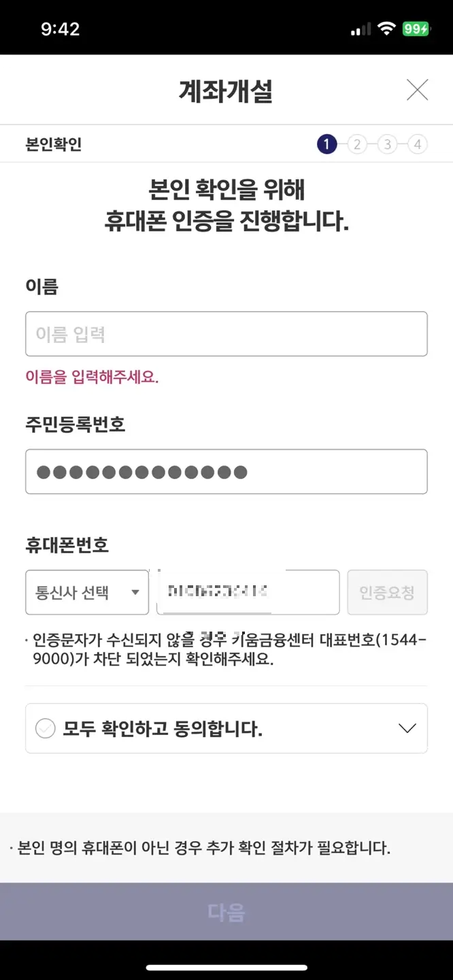Open the 통신사 선택 carrier dropdown
The height and width of the screenshot is (980, 453).
(x=86, y=592)
